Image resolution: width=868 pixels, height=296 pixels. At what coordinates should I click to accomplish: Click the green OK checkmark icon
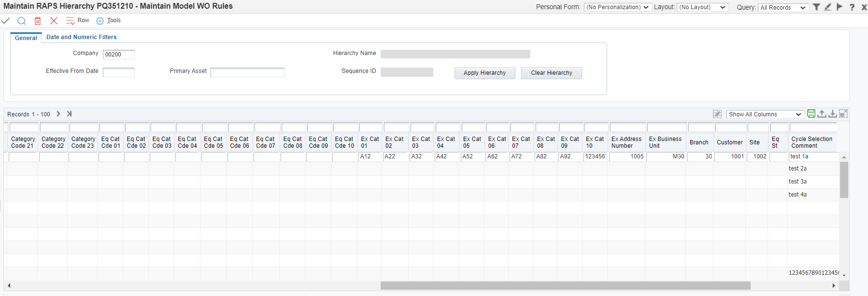click(5, 21)
